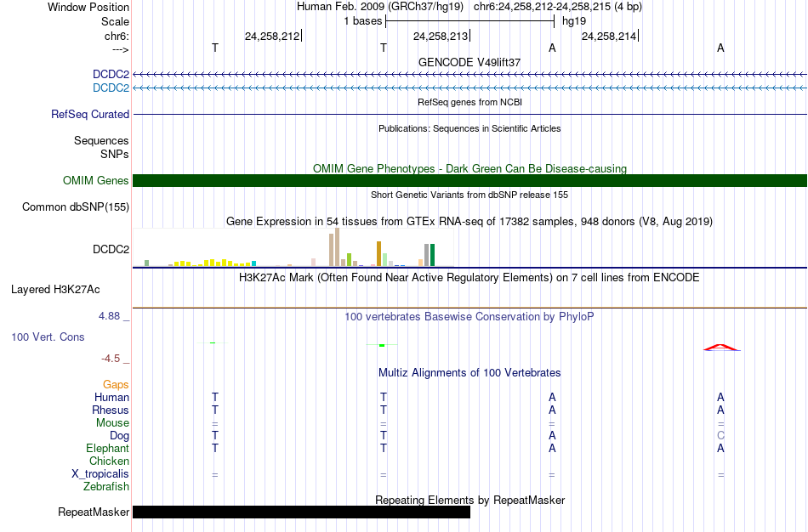Click the Elephant species row label
This screenshot has height=532, width=808.
tap(107, 448)
